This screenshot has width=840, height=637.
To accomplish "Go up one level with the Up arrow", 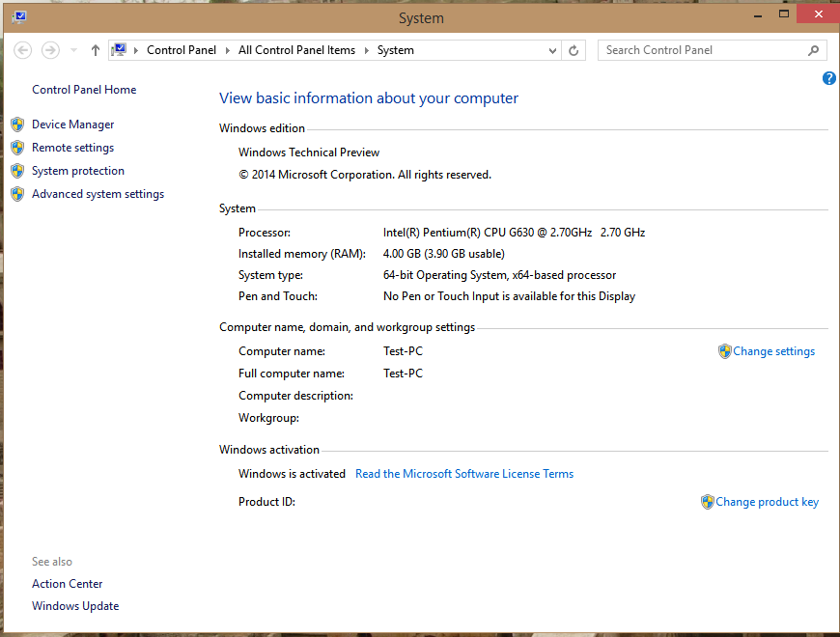I will (96, 50).
